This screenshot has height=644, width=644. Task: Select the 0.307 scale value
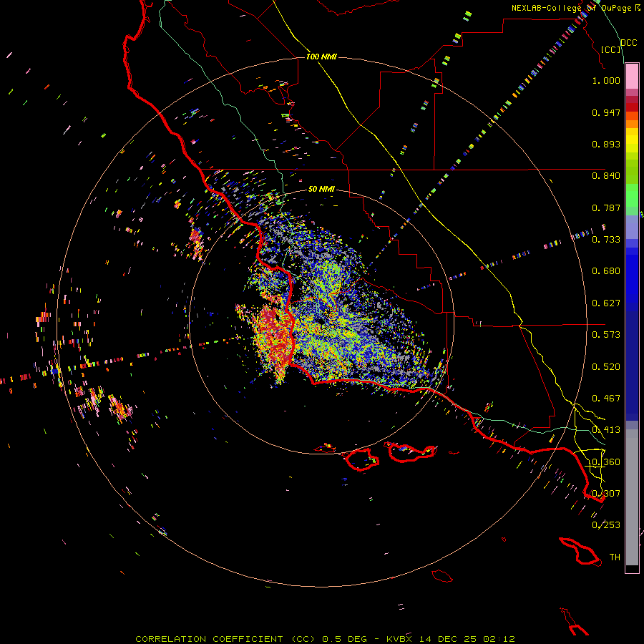click(606, 494)
